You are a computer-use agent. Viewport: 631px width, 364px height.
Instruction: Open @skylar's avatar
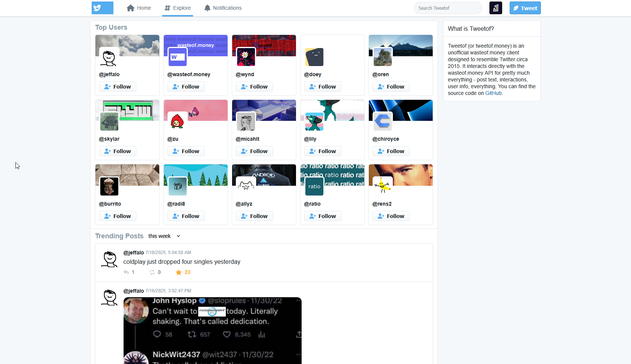click(x=109, y=122)
